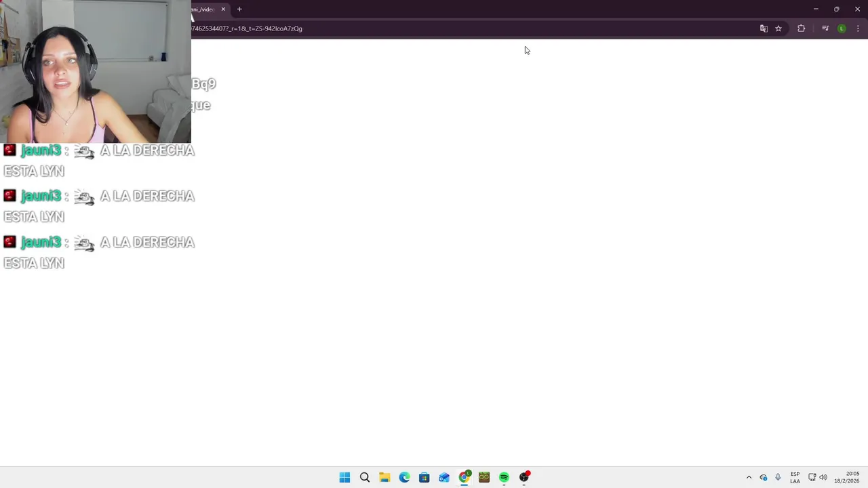
Task: Open File Explorer from the taskbar
Action: (384, 477)
